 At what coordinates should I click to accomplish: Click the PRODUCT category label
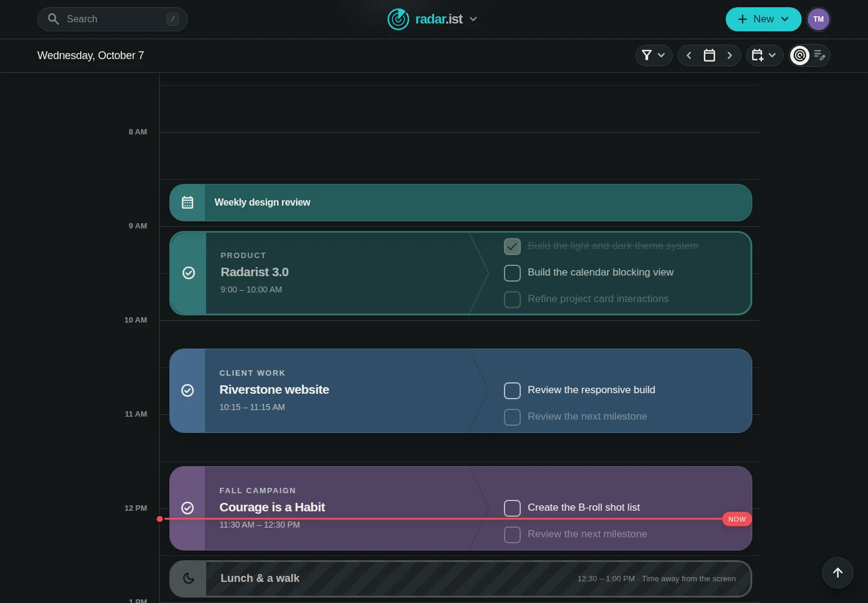(243, 256)
